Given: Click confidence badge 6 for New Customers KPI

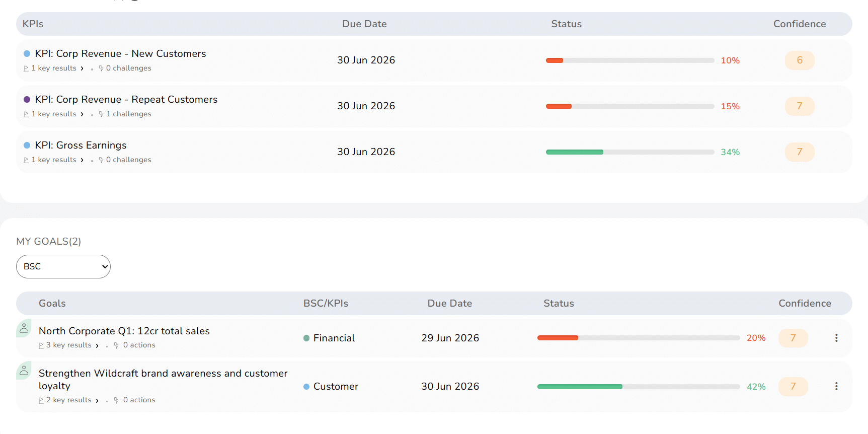Looking at the screenshot, I should point(800,60).
